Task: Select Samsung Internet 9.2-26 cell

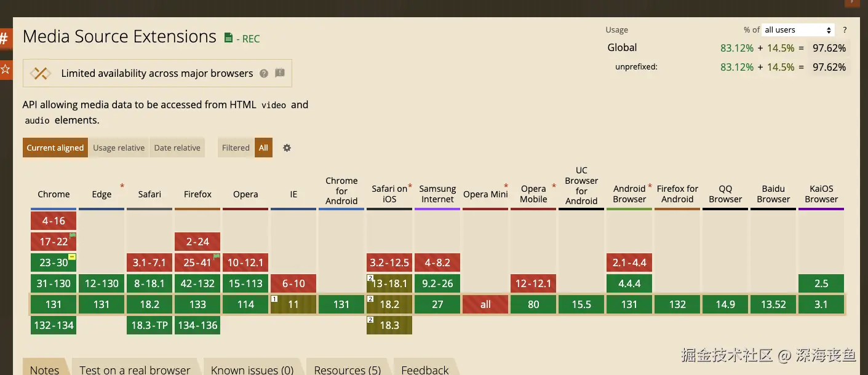Action: [437, 283]
